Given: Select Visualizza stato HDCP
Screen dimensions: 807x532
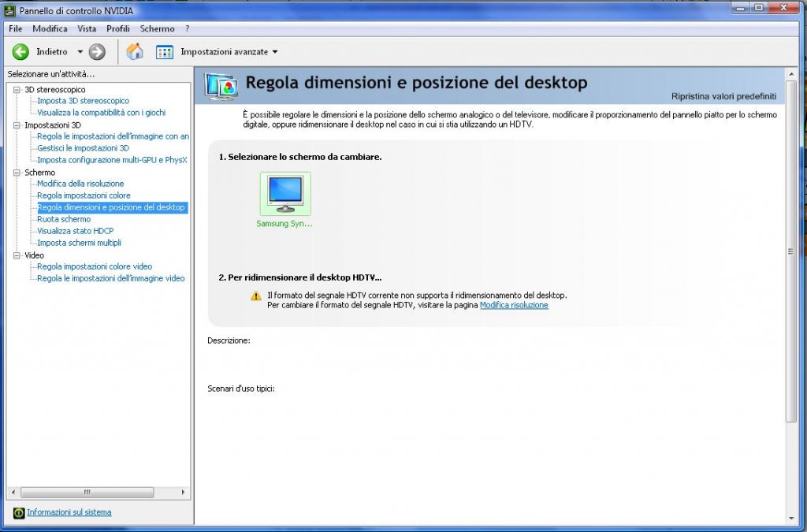Looking at the screenshot, I should pyautogui.click(x=75, y=231).
